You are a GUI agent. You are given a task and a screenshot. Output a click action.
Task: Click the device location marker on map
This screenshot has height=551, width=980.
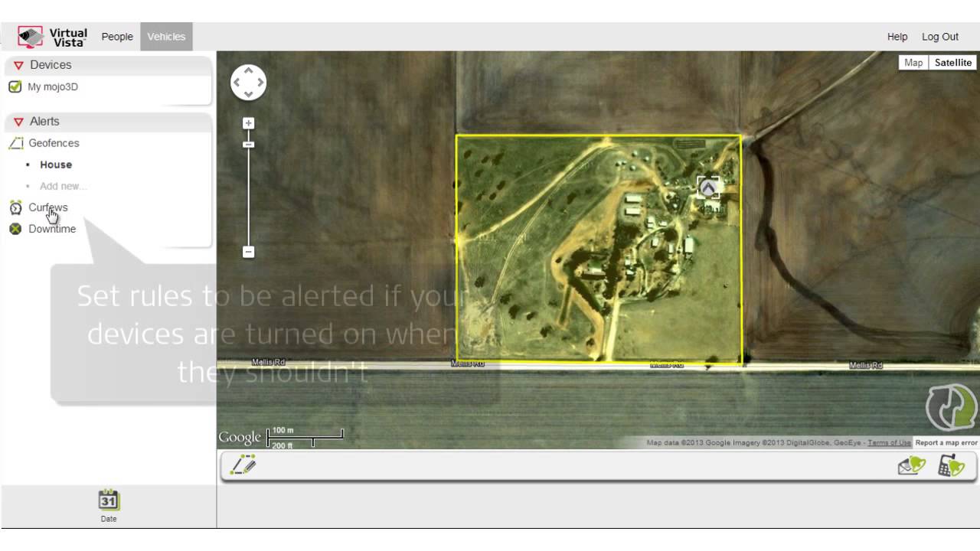709,187
